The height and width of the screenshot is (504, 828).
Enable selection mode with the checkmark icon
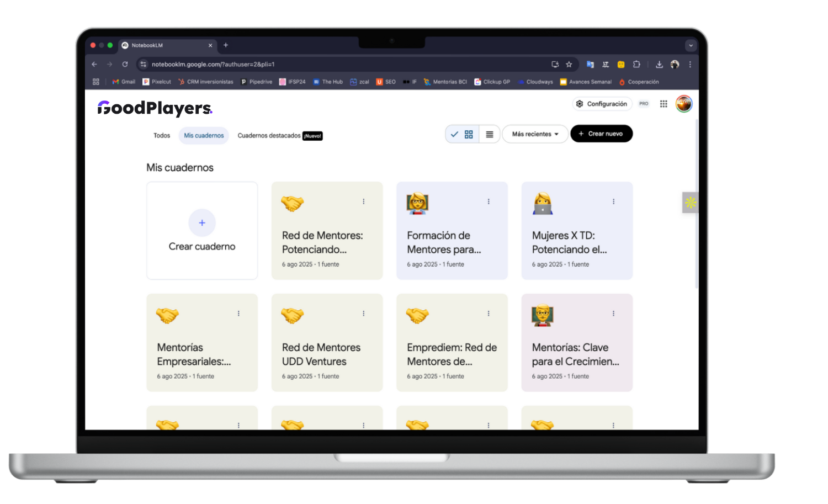[455, 134]
